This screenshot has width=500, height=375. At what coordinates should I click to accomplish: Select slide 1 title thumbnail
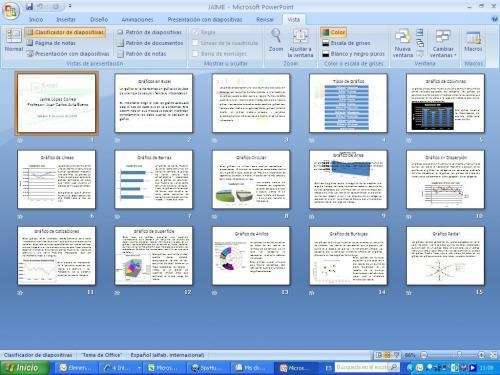[x=56, y=103]
